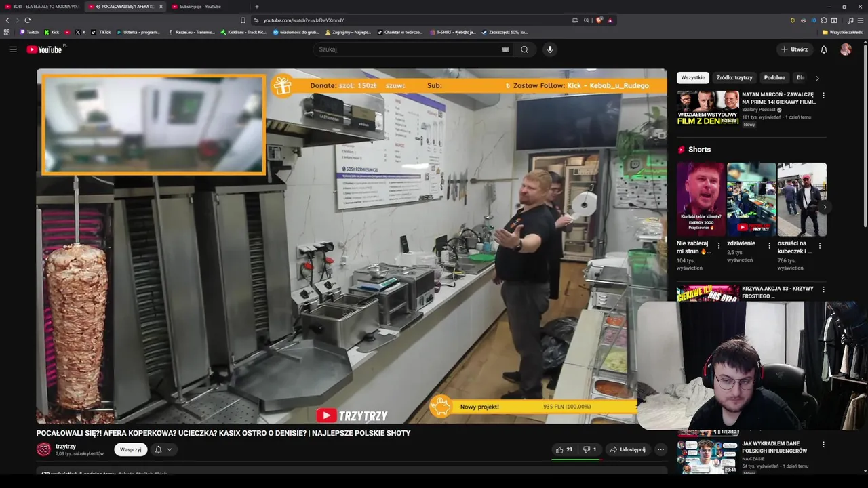Open X bookmark
This screenshot has width=868, height=488.
(81, 32)
